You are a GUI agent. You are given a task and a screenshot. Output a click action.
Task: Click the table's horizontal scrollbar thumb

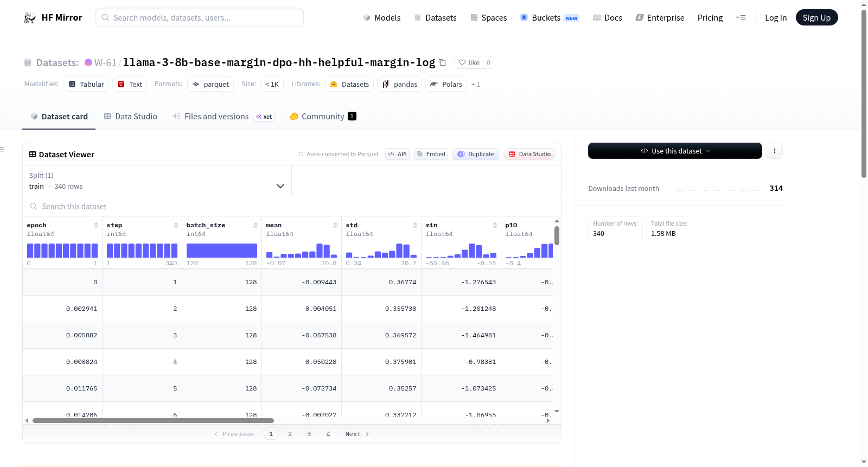pyautogui.click(x=153, y=420)
